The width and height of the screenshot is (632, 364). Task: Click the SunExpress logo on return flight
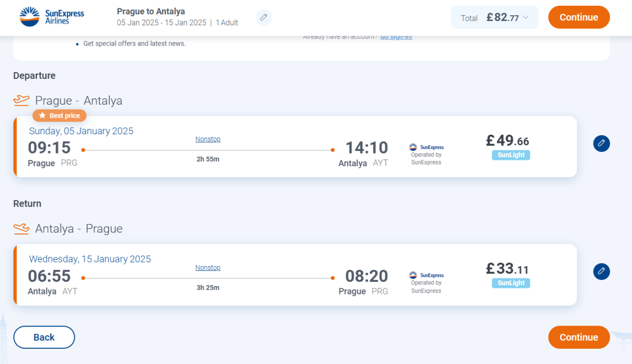pos(427,275)
